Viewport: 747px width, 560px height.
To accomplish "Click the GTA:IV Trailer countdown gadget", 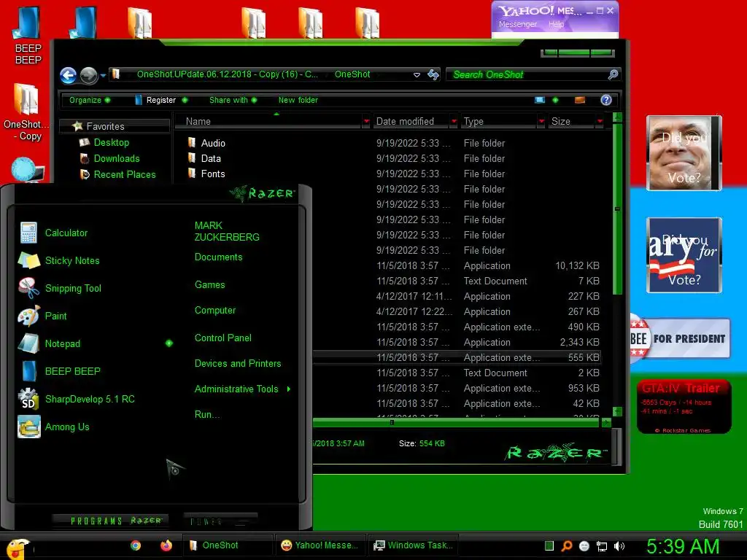I will point(684,407).
